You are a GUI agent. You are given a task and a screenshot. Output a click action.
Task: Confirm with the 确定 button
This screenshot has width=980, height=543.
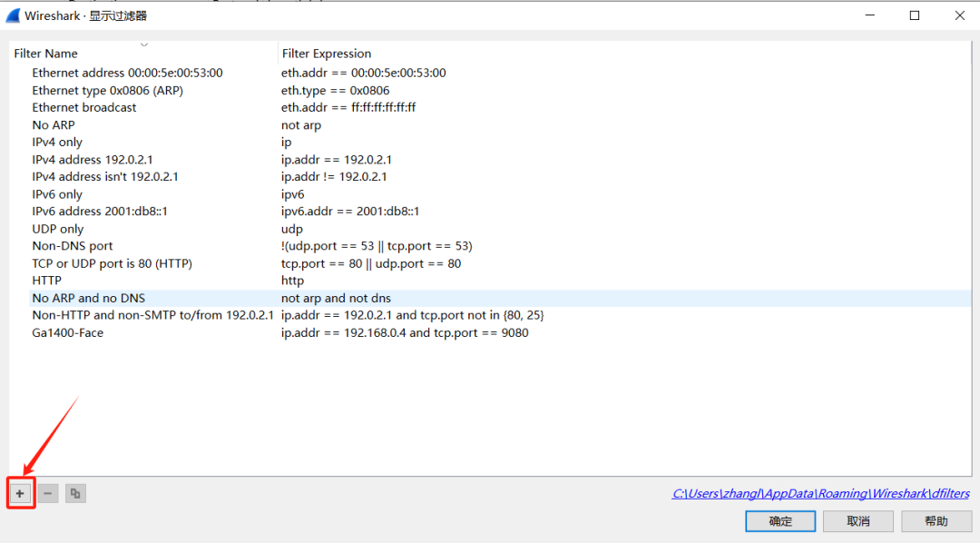point(780,521)
